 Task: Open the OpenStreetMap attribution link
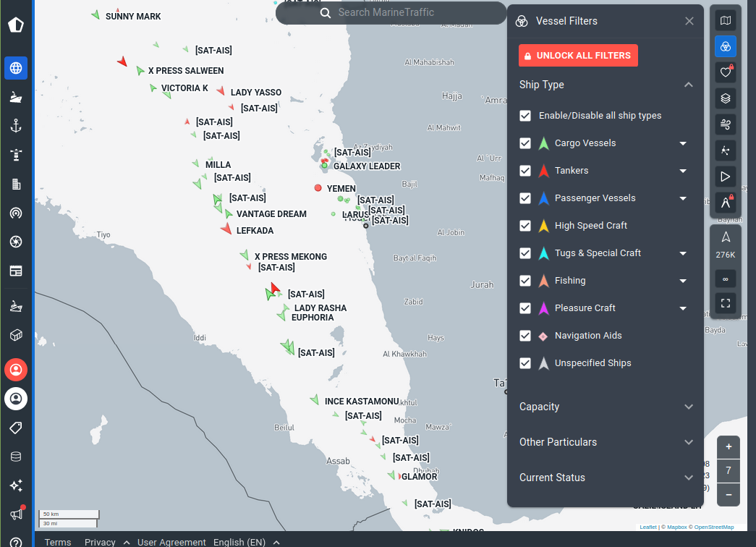tap(714, 527)
